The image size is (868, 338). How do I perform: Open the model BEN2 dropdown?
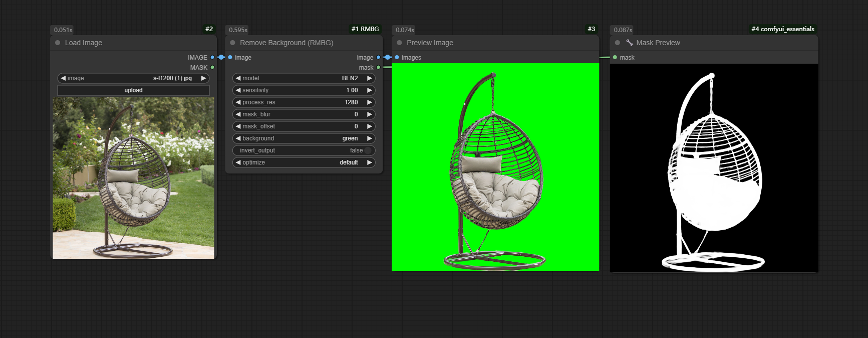pyautogui.click(x=304, y=78)
